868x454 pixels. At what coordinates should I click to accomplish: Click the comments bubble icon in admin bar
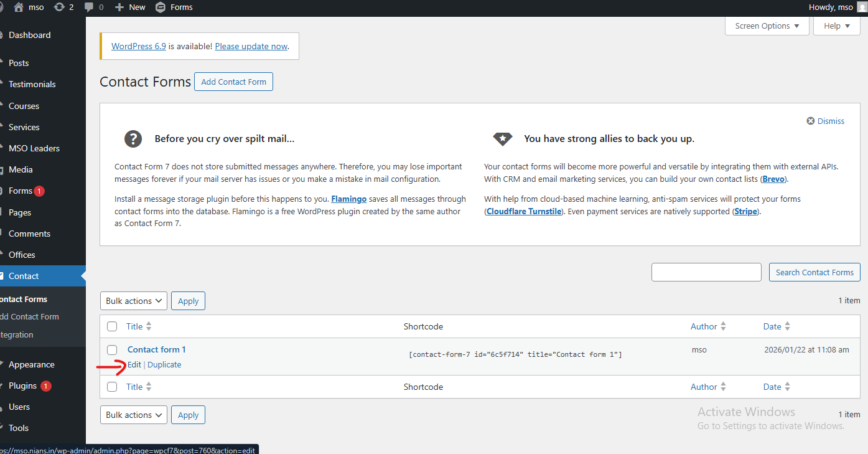pos(90,7)
